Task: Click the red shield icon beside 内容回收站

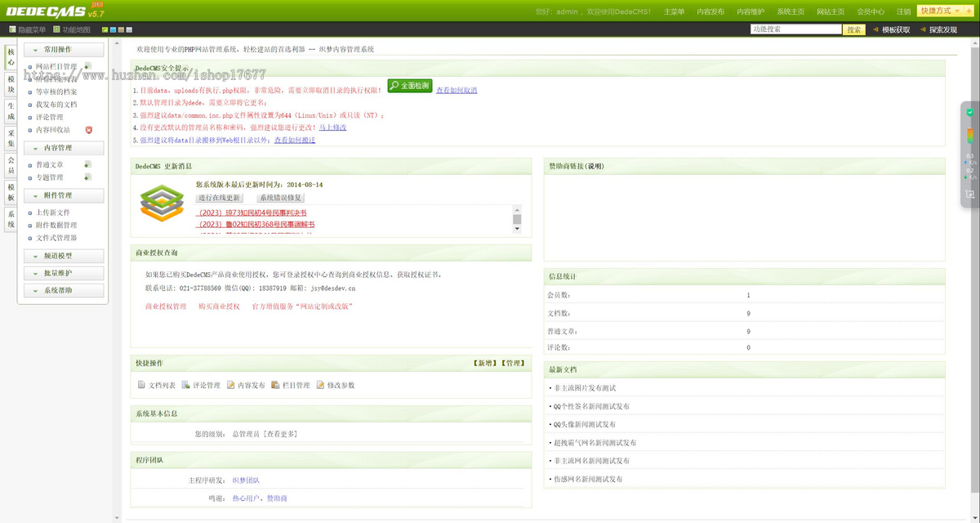Action: (89, 129)
